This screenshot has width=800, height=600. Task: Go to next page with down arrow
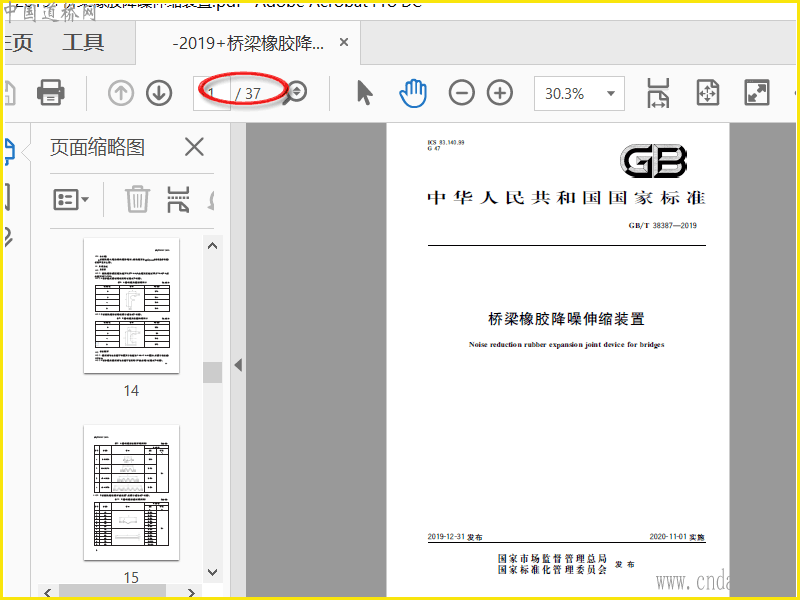[x=159, y=93]
